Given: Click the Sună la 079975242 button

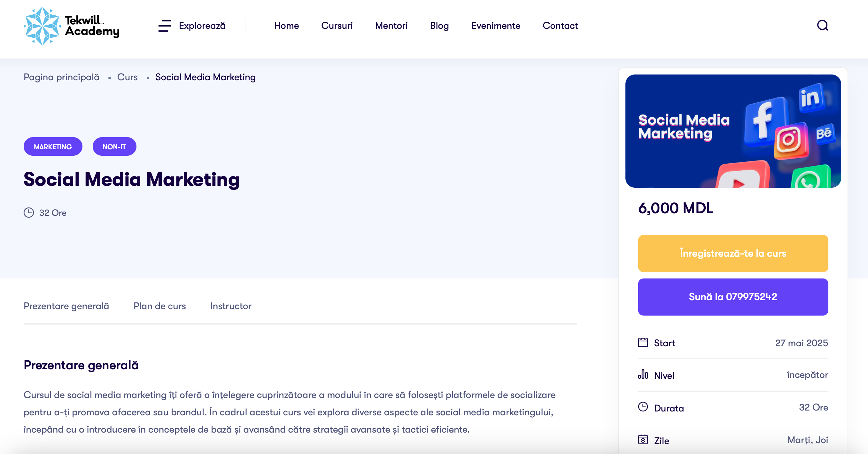Looking at the screenshot, I should click(733, 297).
